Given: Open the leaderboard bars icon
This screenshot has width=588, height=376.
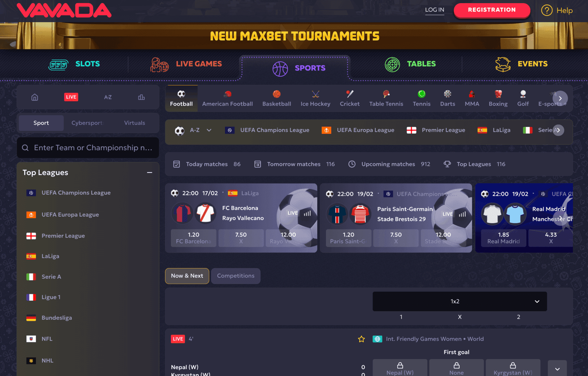Looking at the screenshot, I should pyautogui.click(x=141, y=97).
